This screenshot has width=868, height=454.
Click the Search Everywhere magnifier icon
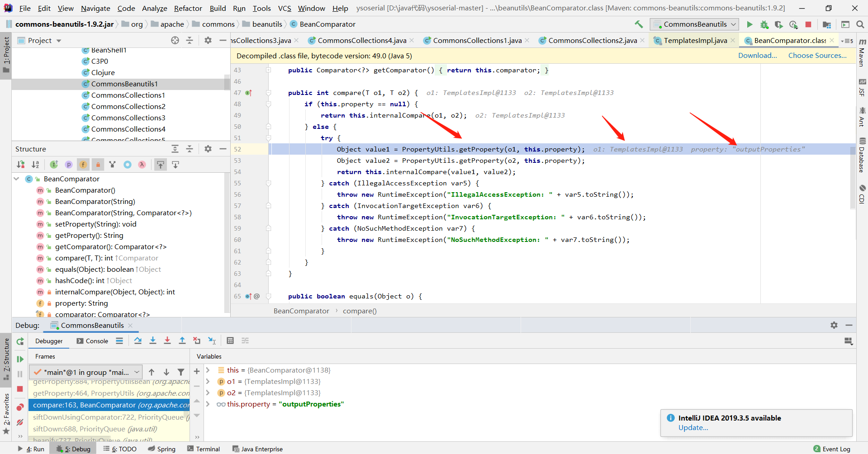pyautogui.click(x=860, y=24)
